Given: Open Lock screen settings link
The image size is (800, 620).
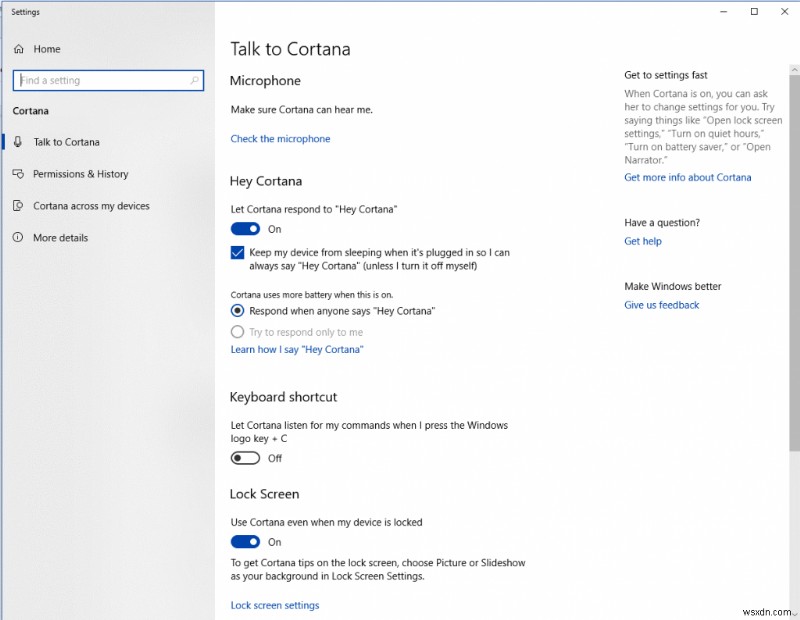Looking at the screenshot, I should (275, 605).
